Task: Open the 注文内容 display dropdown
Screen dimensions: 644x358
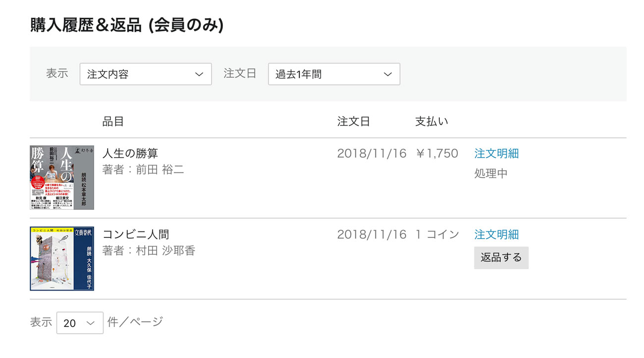Action: [146, 74]
